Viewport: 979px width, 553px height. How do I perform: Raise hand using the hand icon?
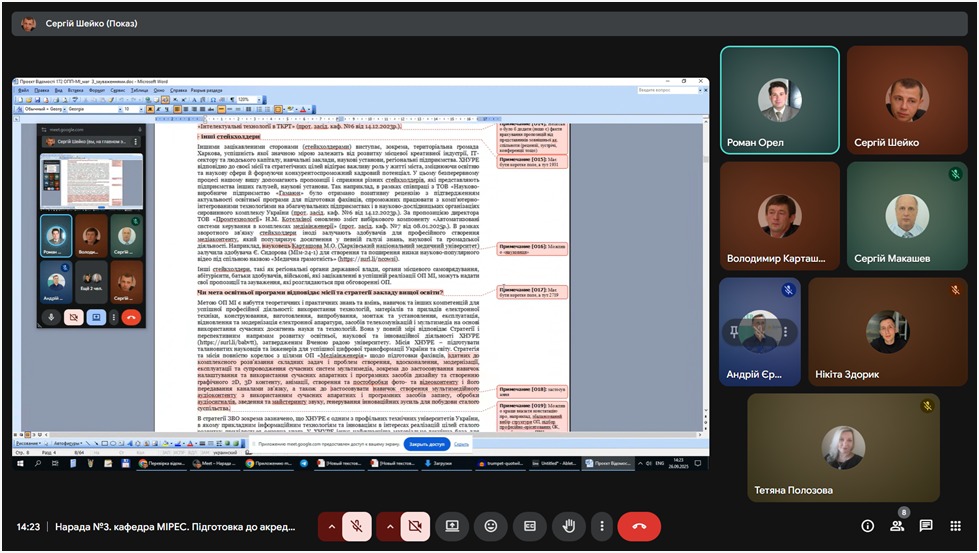click(x=569, y=525)
